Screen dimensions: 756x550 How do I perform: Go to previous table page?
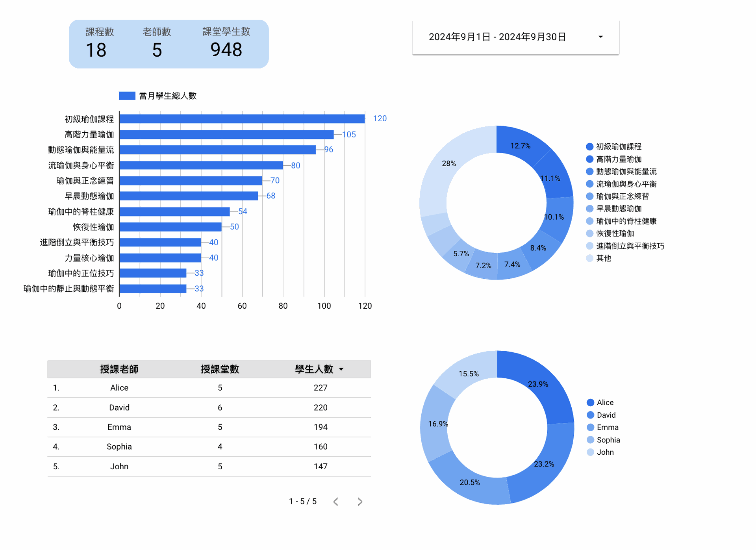pyautogui.click(x=336, y=502)
